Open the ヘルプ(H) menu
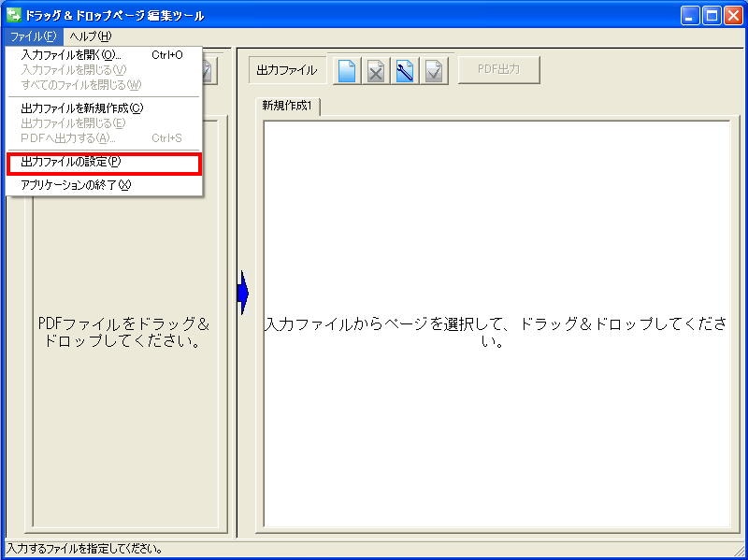Screen dimensions: 748x560 click(90, 36)
